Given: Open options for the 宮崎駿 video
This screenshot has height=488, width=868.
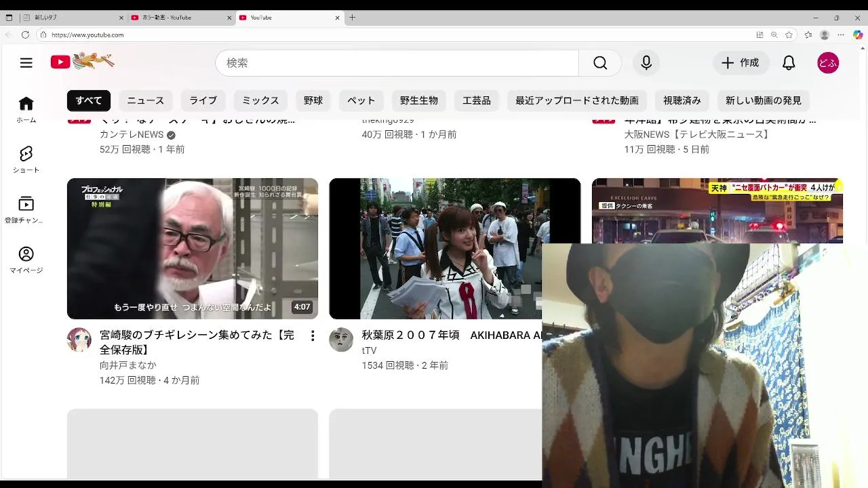Looking at the screenshot, I should [x=313, y=335].
